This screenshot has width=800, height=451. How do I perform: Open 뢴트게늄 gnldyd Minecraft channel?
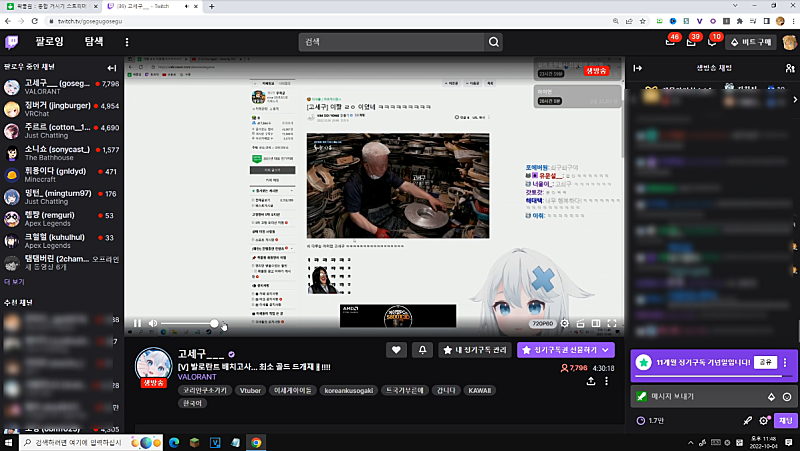[x=62, y=175]
